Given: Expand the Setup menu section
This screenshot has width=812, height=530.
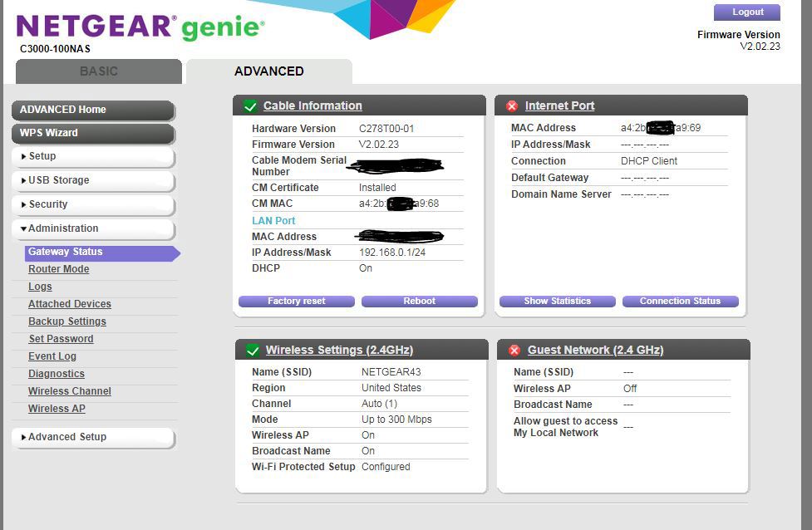Looking at the screenshot, I should [x=93, y=156].
